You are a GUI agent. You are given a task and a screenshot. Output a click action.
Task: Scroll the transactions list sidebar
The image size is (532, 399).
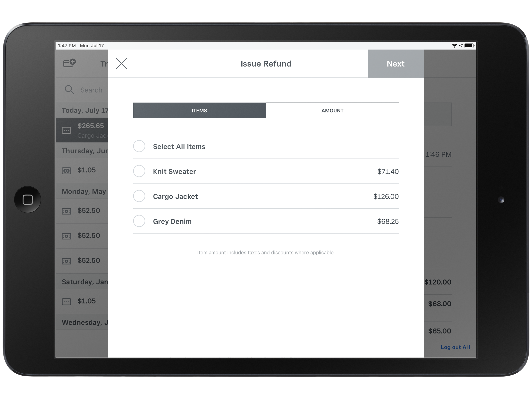tap(84, 210)
